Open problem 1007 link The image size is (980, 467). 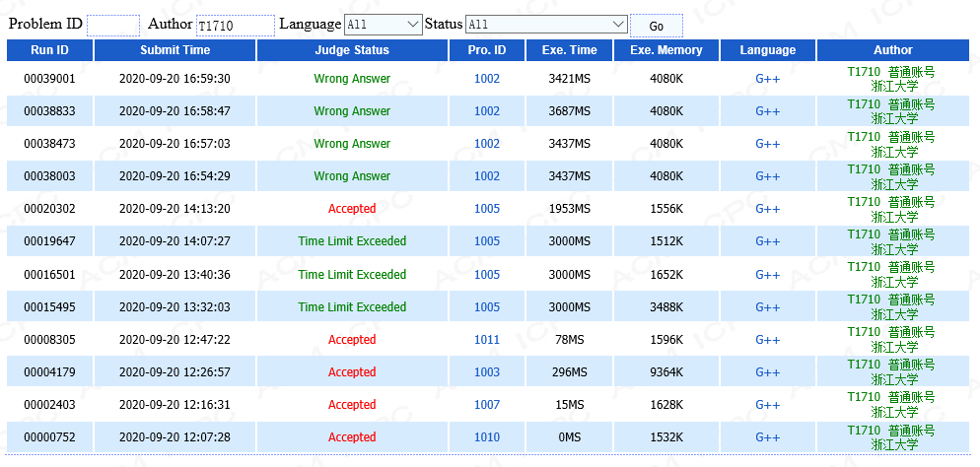[487, 405]
